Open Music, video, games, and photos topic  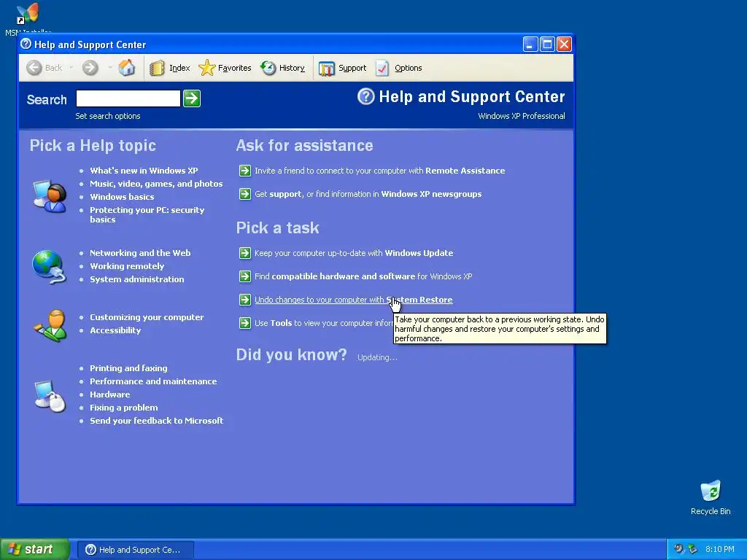(x=156, y=184)
